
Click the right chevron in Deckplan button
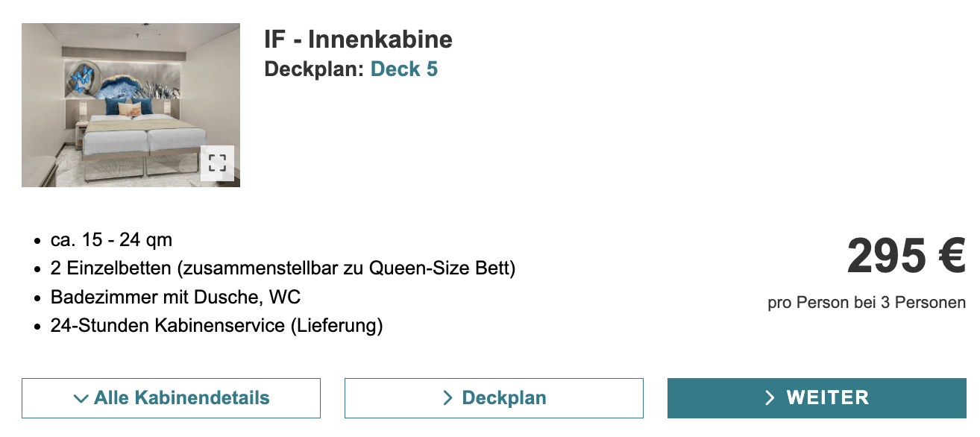tap(447, 398)
